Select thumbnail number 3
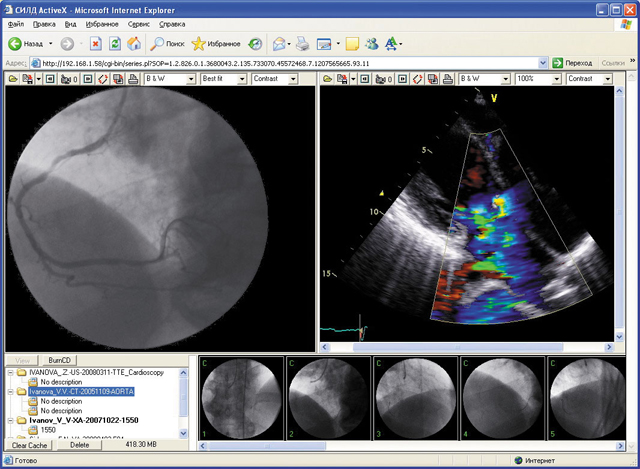 (x=415, y=398)
